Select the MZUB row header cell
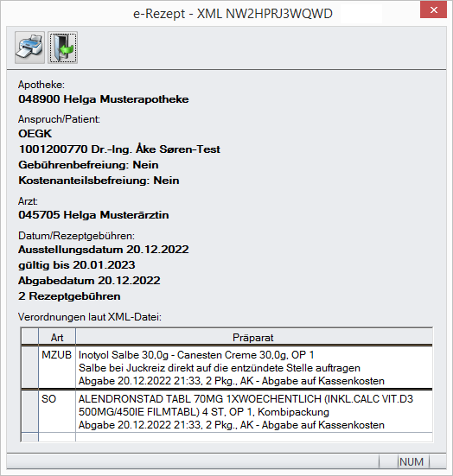The image size is (453, 476). (x=29, y=367)
